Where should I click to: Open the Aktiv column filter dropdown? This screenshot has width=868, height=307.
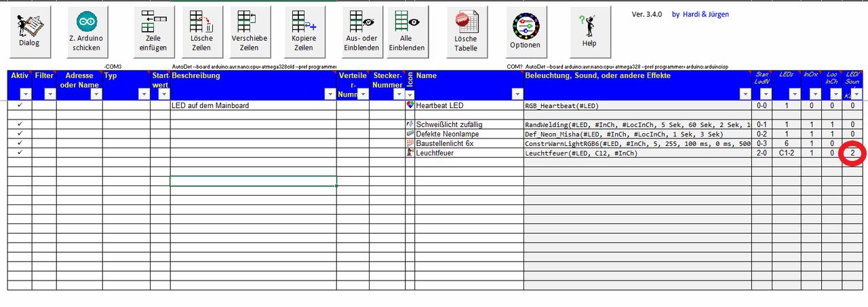coord(26,94)
